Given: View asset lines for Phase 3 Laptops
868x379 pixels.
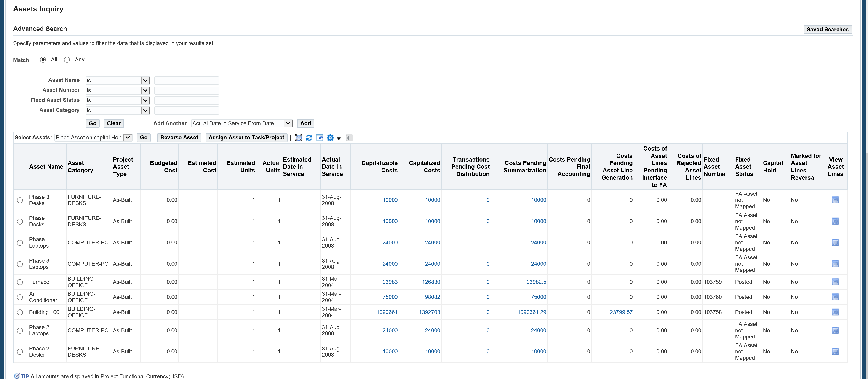Looking at the screenshot, I should click(835, 264).
